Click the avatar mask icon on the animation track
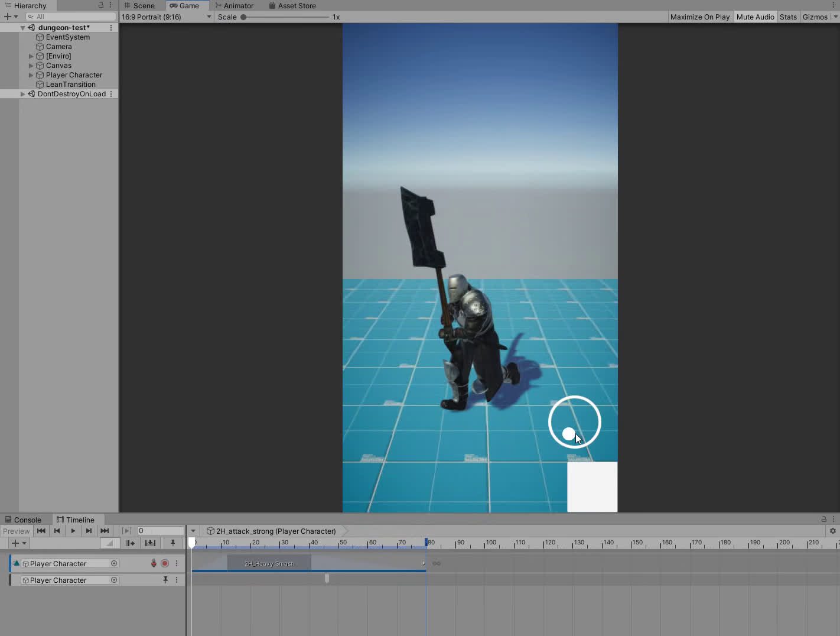Viewport: 840px width, 636px height. pos(154,563)
